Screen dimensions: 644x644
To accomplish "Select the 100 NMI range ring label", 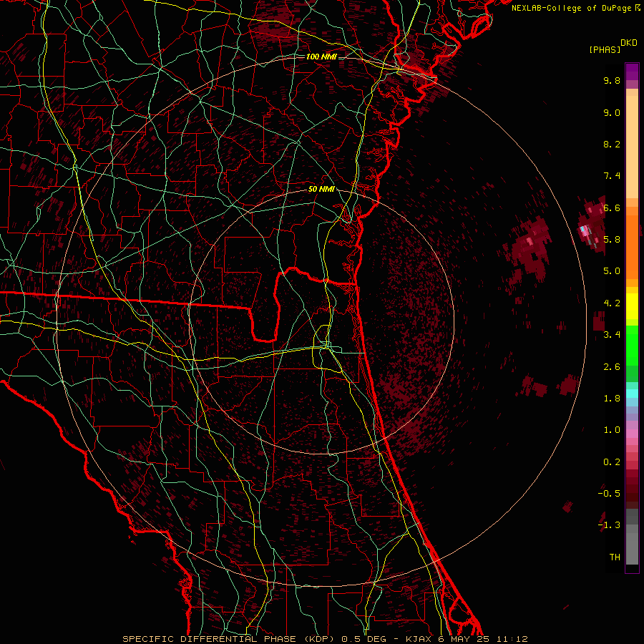I will point(321,57).
